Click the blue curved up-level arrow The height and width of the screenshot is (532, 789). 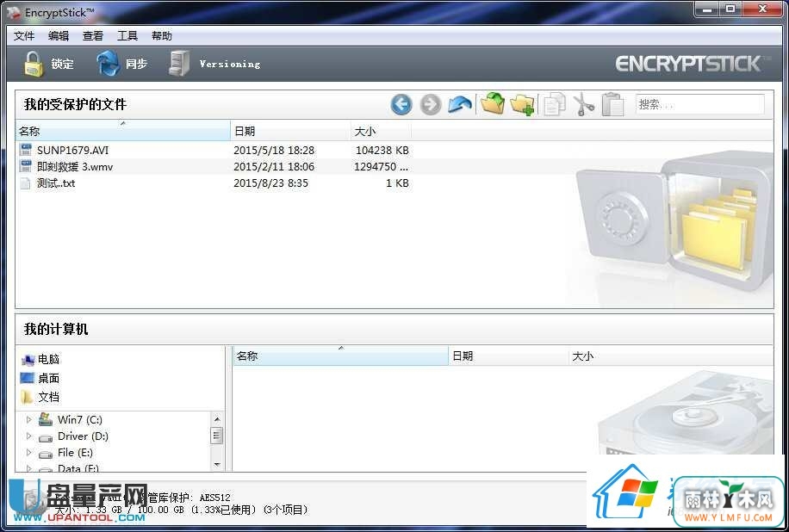coord(460,104)
